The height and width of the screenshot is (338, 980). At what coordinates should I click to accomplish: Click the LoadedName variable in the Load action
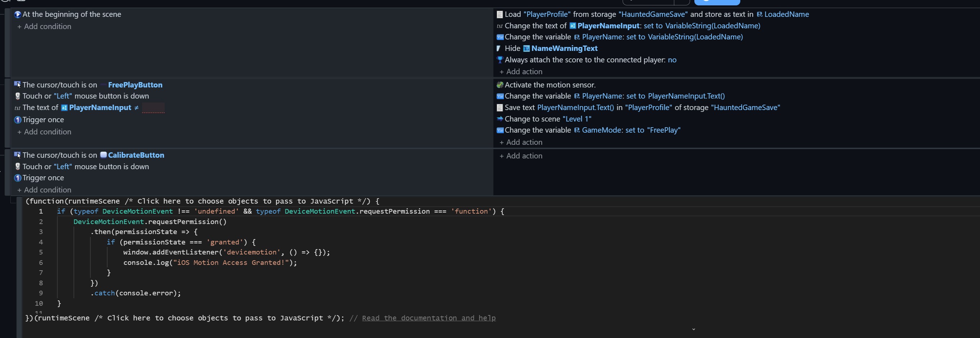(786, 14)
